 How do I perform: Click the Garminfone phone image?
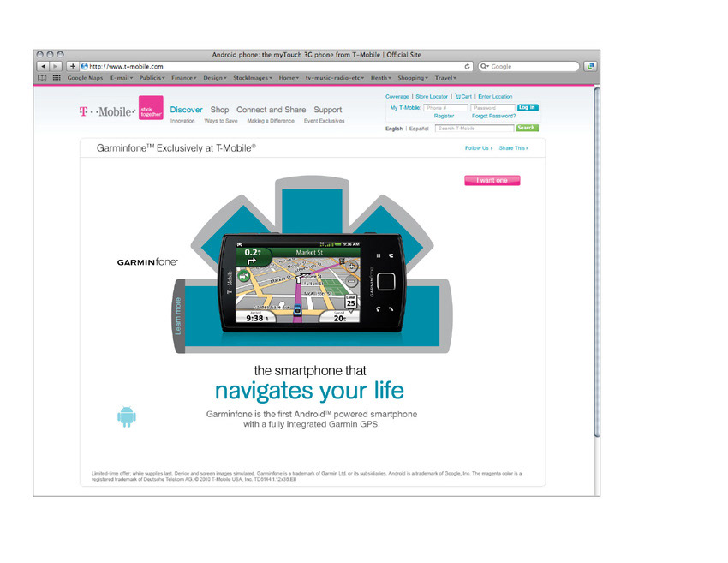312,283
